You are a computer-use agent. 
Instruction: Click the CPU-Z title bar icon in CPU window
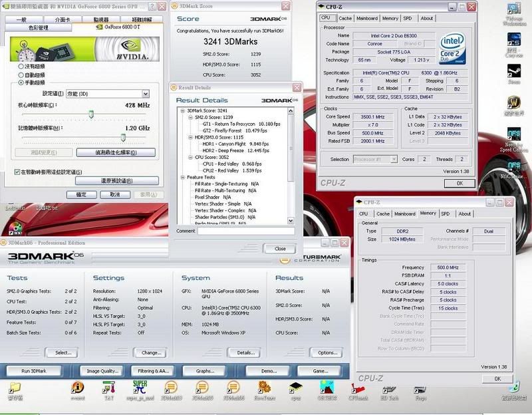pyautogui.click(x=321, y=6)
